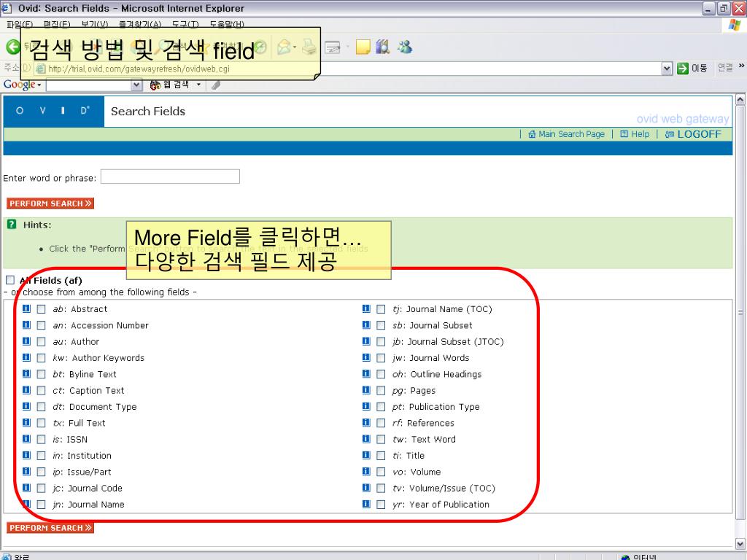Image resolution: width=747 pixels, height=560 pixels.
Task: Open info icon for Byline Text field
Action: 27,374
